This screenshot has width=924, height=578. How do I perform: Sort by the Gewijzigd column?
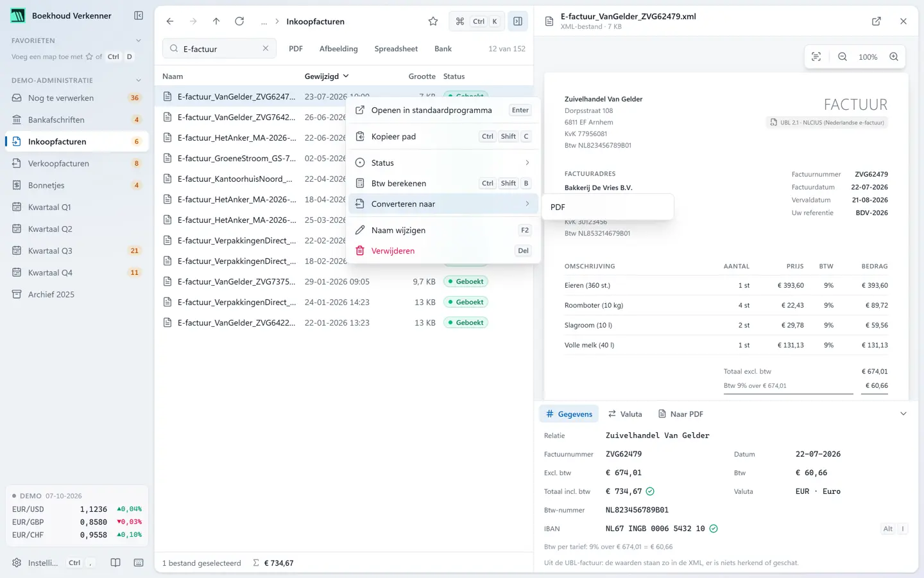[x=327, y=76]
